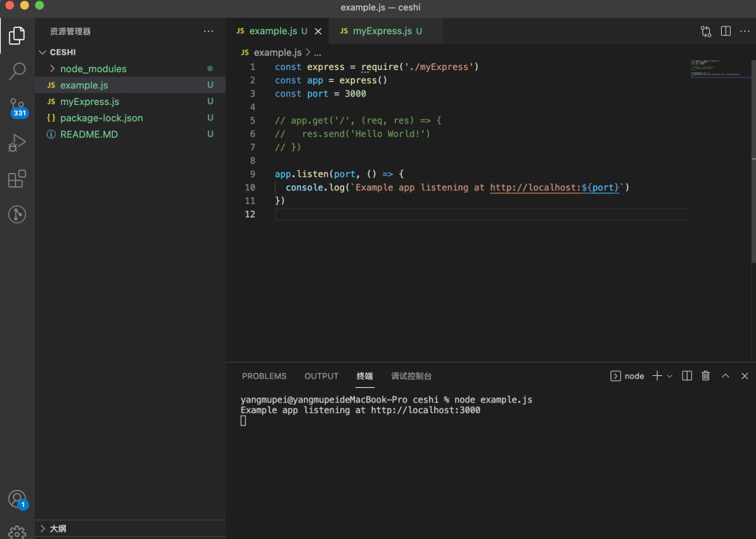756x539 pixels.
Task: Kill terminal with the trash icon
Action: click(x=706, y=376)
